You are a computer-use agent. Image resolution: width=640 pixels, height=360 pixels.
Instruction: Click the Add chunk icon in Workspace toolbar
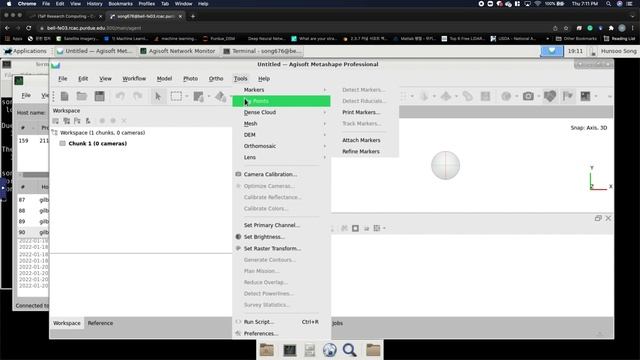pos(56,121)
